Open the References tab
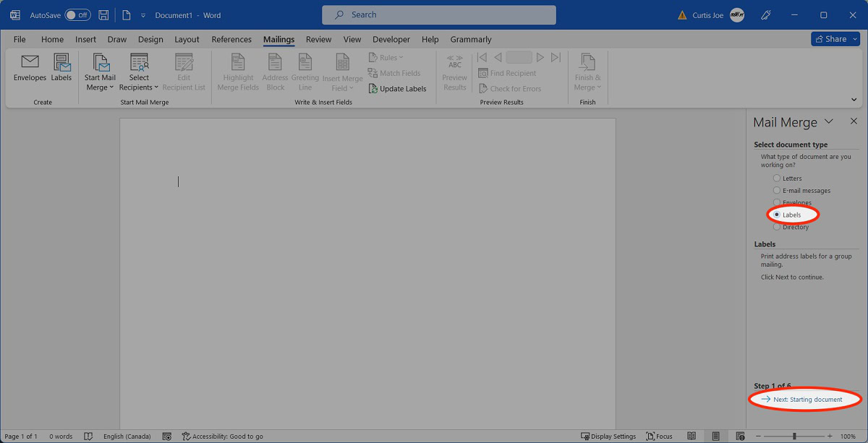The image size is (868, 443). point(231,40)
